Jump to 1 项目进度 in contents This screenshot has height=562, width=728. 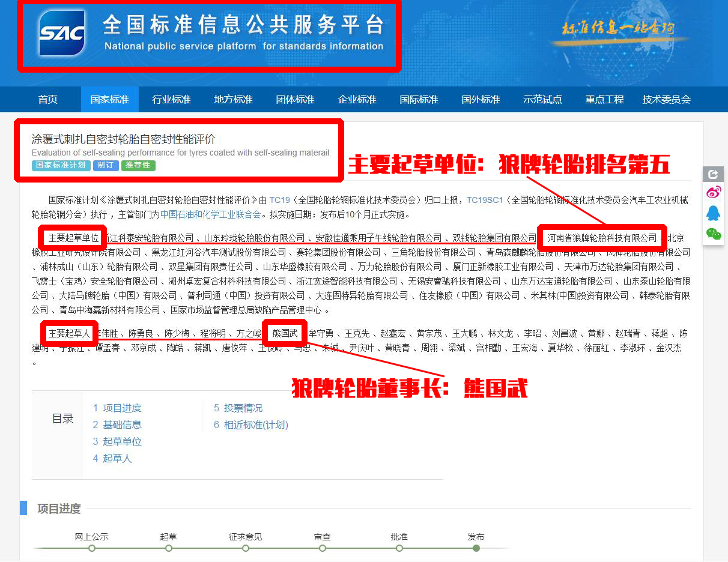click(x=117, y=408)
